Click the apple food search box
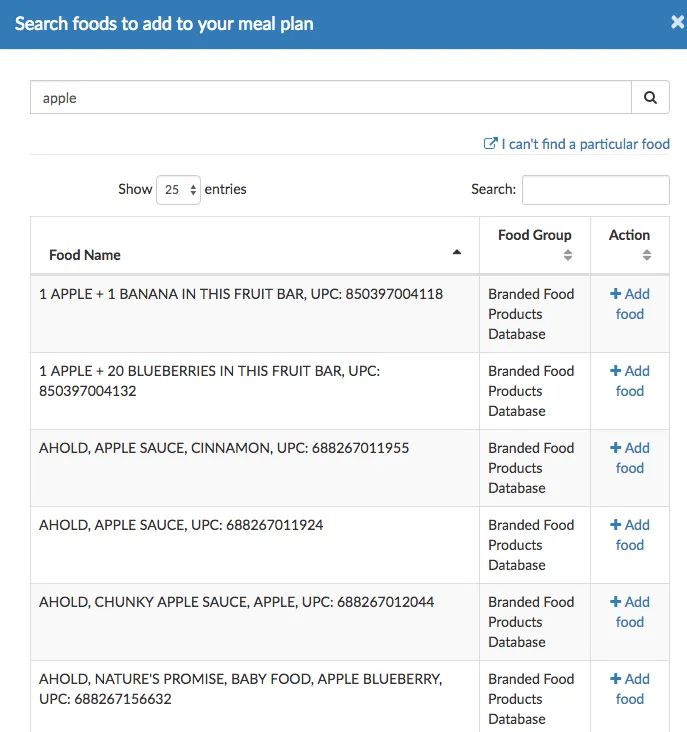This screenshot has width=687, height=732. (x=330, y=98)
